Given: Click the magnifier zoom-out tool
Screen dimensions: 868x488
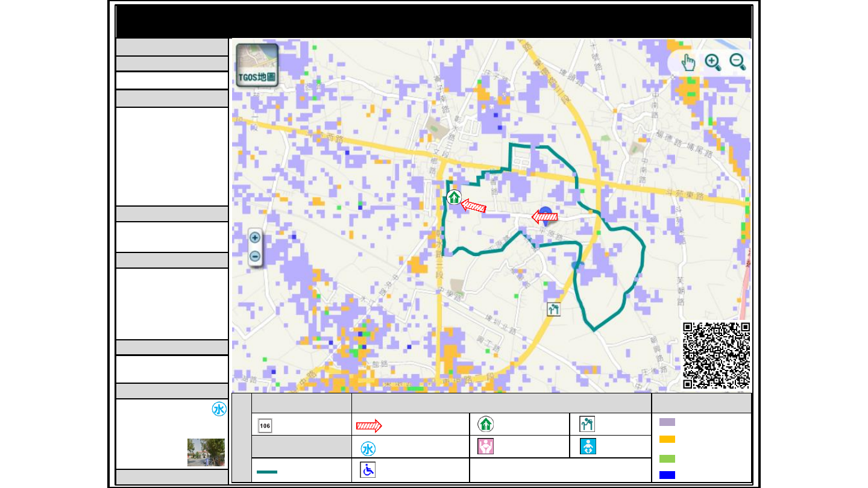Looking at the screenshot, I should [738, 62].
